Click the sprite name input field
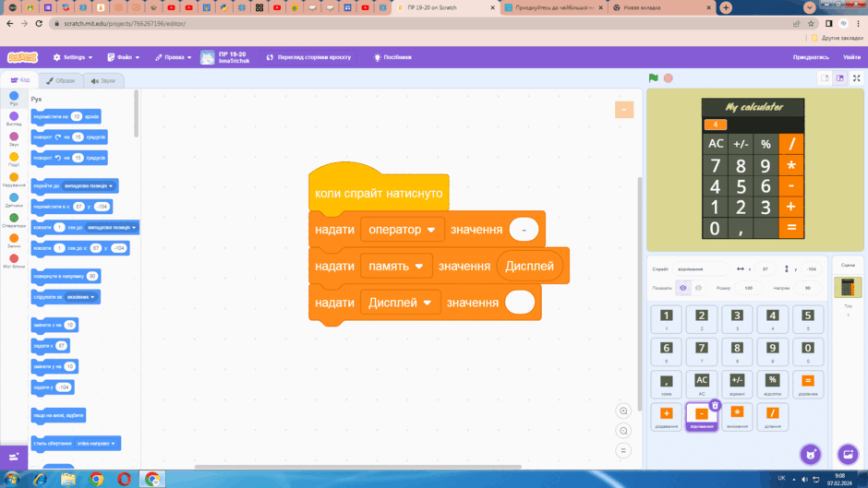 tap(701, 268)
